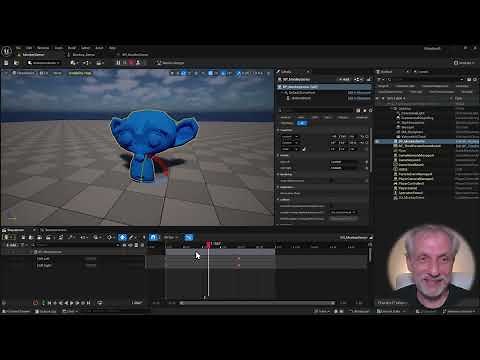Play the sequence forward

72,303
